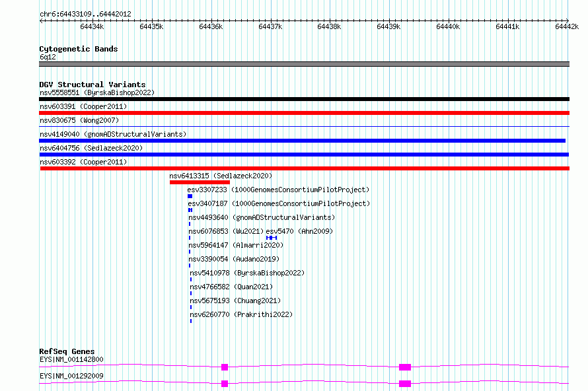Open nsv830675 (Wong2007) variant label
Viewport: 588px width, 391px height.
(79, 120)
